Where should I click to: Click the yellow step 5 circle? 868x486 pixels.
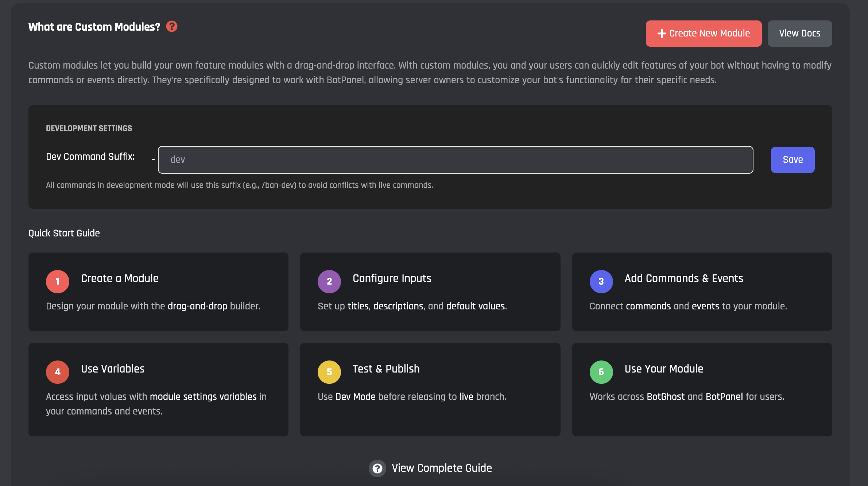(329, 372)
